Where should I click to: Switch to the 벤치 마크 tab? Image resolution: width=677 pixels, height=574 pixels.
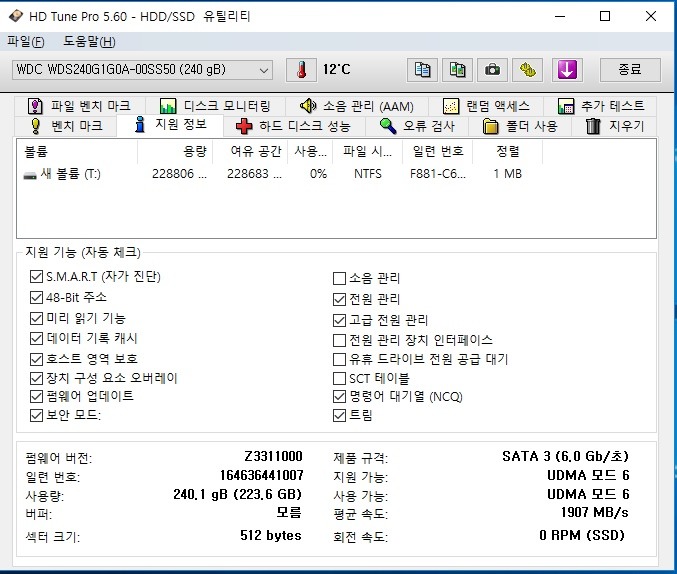pos(66,126)
